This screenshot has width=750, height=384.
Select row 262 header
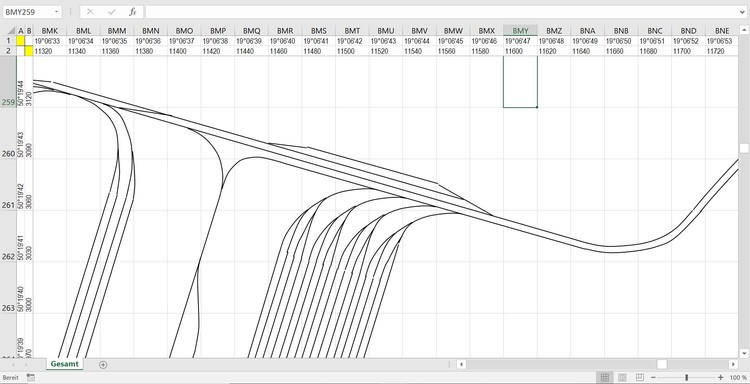8,236
